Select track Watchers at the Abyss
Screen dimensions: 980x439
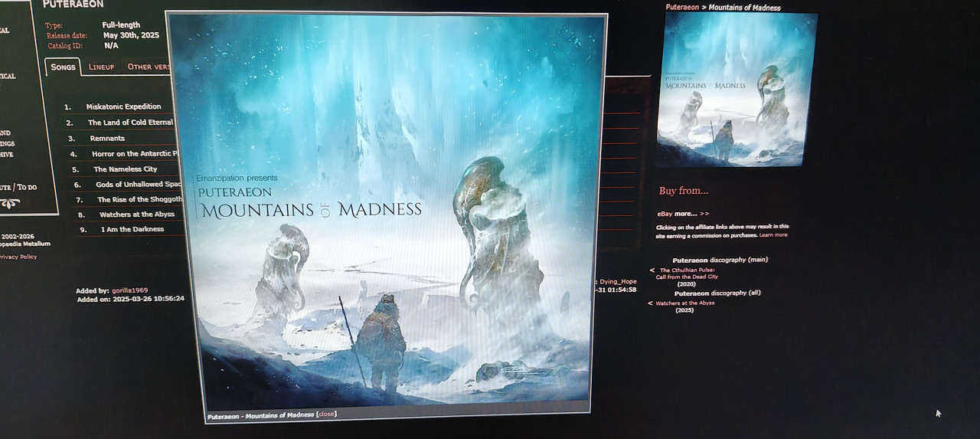click(137, 215)
